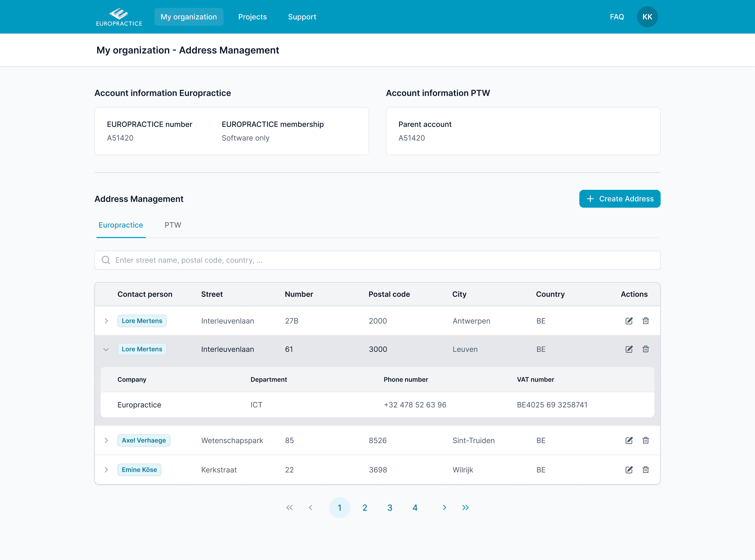Image resolution: width=755 pixels, height=560 pixels.
Task: Select the phone number +32 478 52 63 96
Action: pos(415,405)
